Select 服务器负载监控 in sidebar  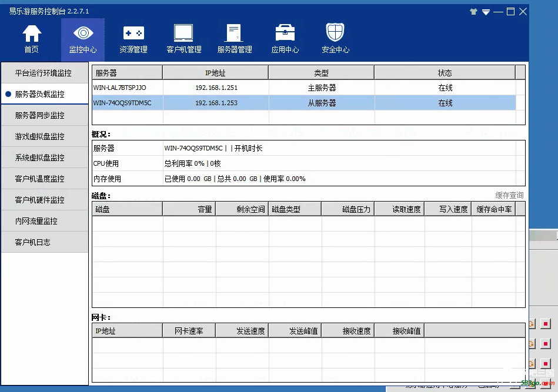pyautogui.click(x=45, y=94)
